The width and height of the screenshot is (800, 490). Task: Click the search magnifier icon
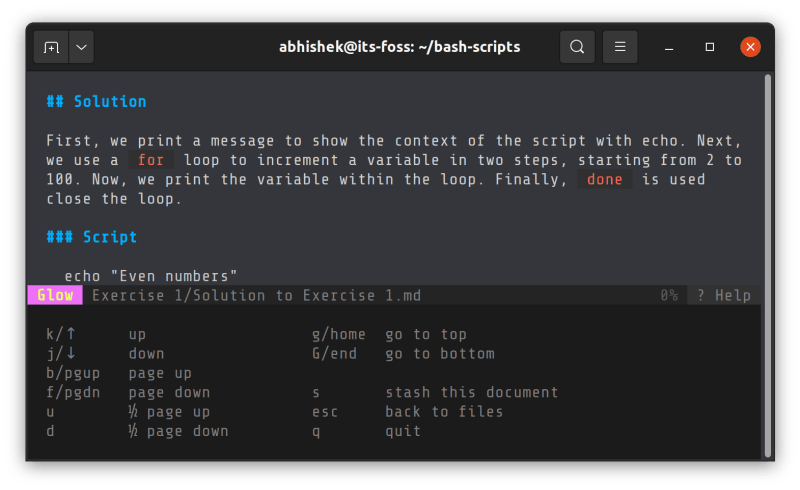pyautogui.click(x=577, y=47)
